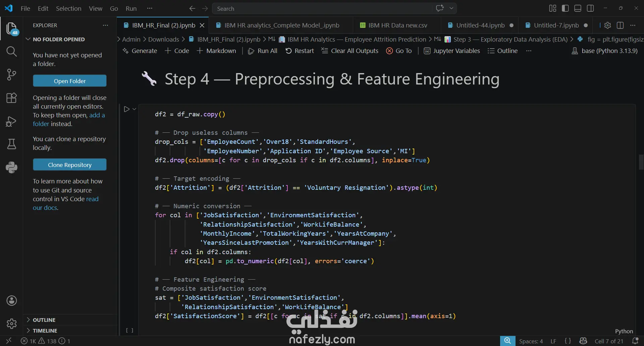Viewport: 644px width, 346px height.
Task: Open the Go menu
Action: coord(114,8)
